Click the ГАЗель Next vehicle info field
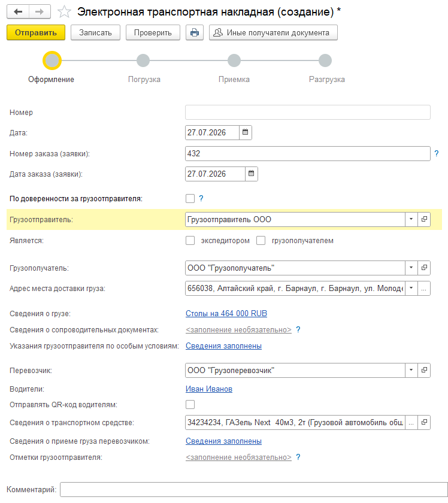The height and width of the screenshot is (503, 448). click(295, 423)
